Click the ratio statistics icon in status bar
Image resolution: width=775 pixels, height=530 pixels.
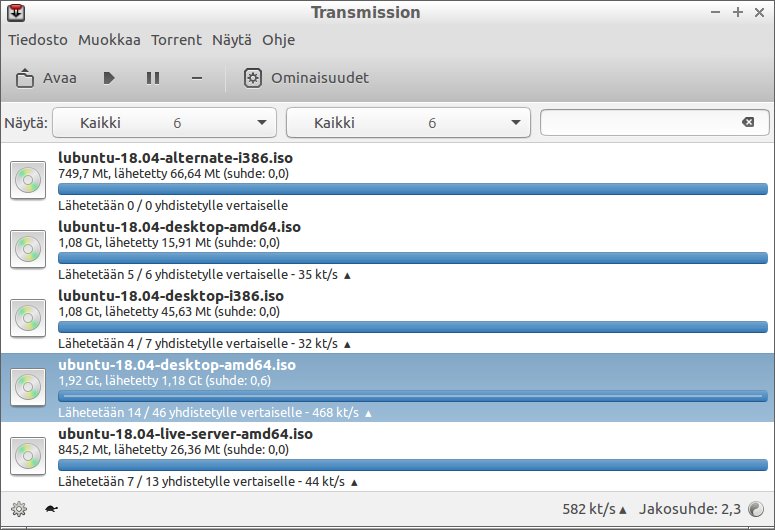point(756,509)
